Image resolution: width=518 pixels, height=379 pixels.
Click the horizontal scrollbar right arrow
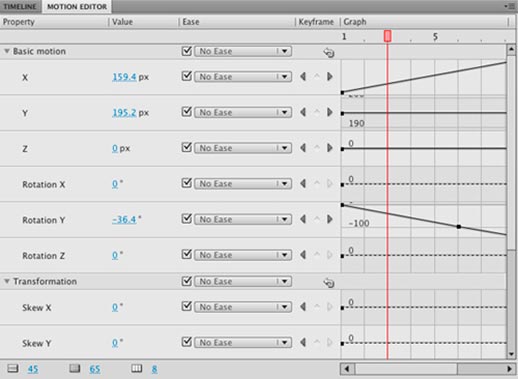509,369
